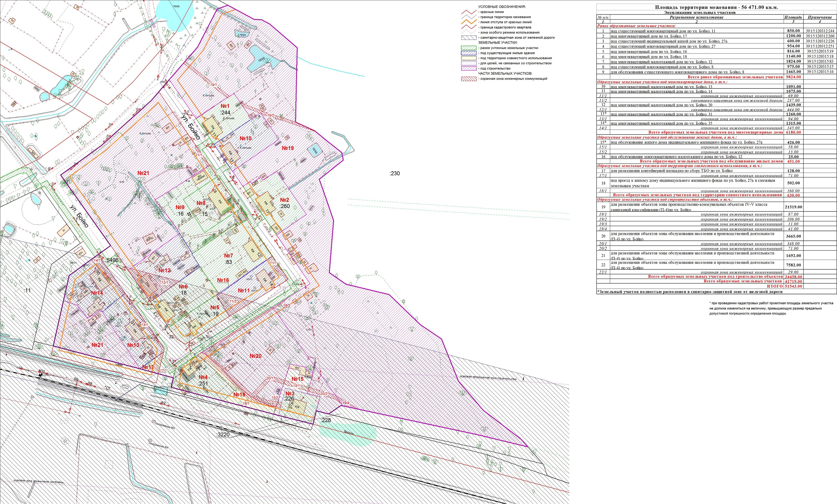This screenshot has width=837, height=504.
Task: Click parcel label №20 near the railway
Action: (x=256, y=356)
